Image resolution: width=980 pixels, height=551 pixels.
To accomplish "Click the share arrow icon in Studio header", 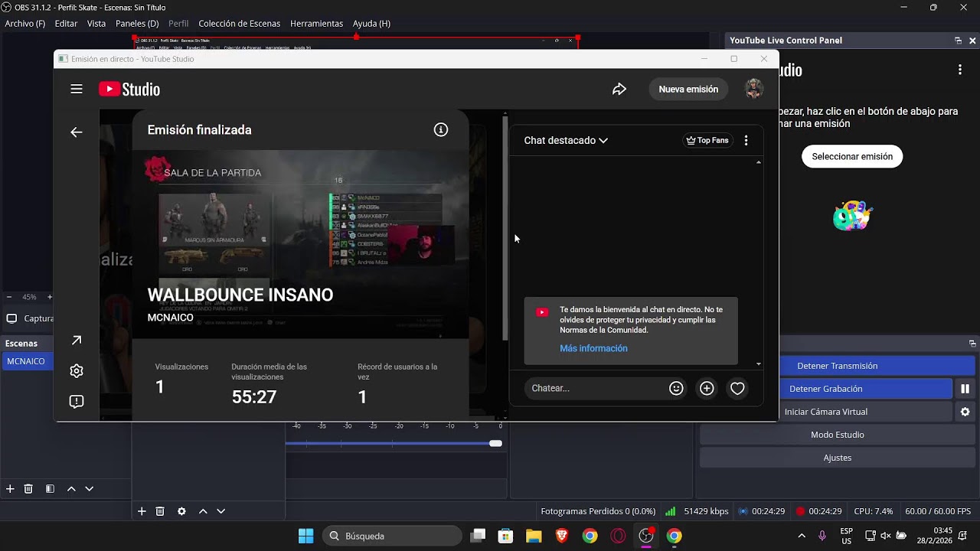I will coord(619,90).
